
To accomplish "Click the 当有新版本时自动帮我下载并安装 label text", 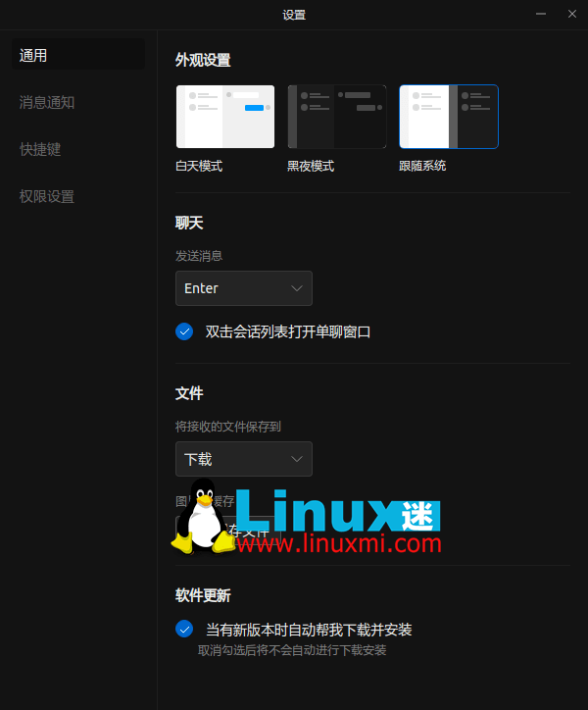I will click(x=308, y=629).
